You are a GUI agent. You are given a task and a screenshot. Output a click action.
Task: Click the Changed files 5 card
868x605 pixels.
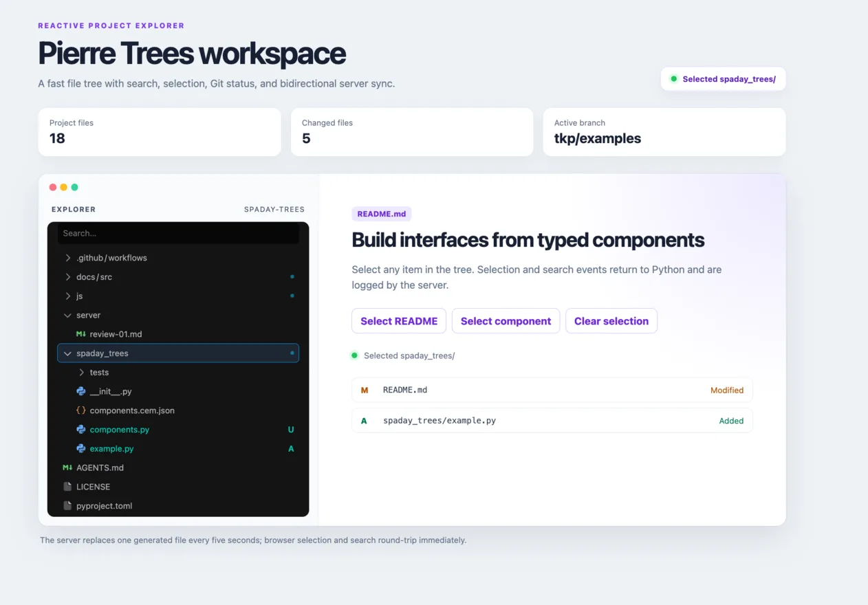[x=412, y=132]
